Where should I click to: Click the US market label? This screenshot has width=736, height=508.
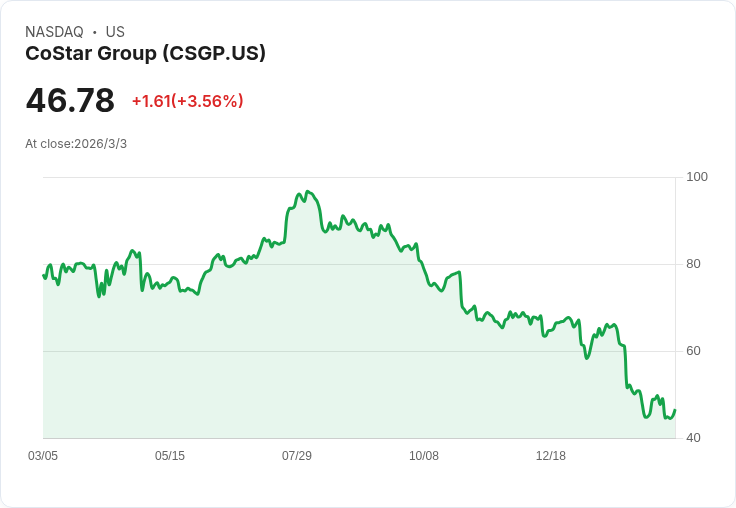115,32
